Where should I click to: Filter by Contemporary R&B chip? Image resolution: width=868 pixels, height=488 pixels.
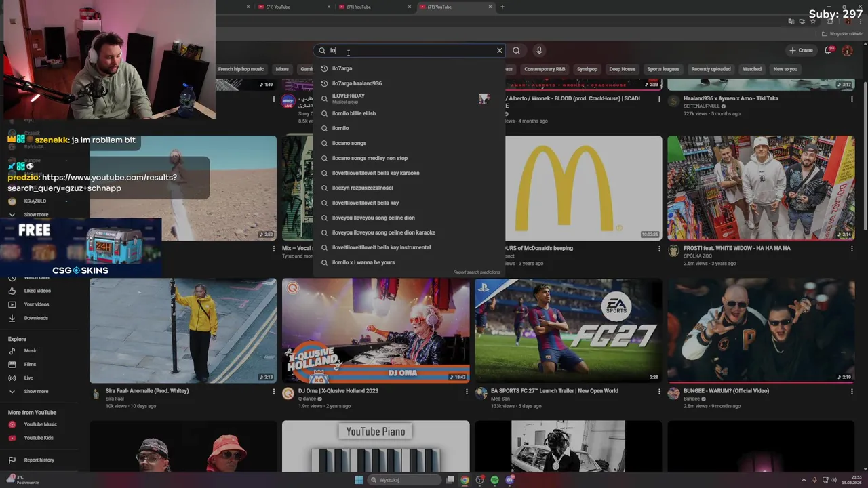pyautogui.click(x=545, y=69)
